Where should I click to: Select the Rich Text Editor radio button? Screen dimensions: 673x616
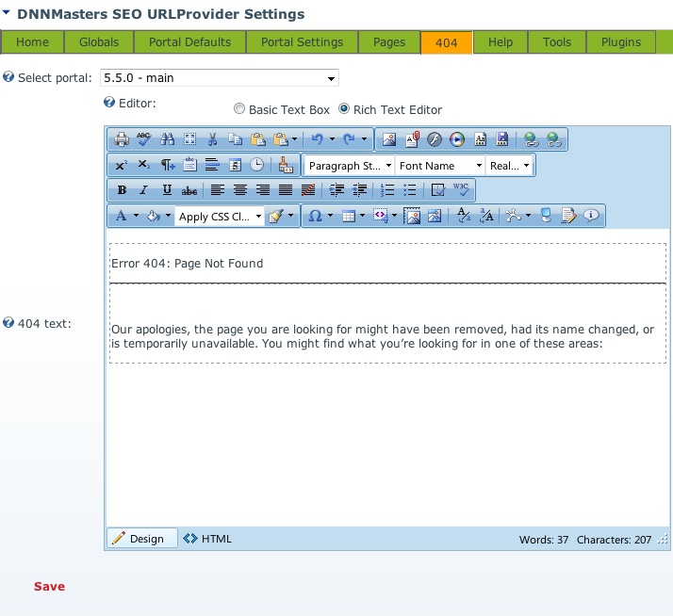[x=344, y=109]
